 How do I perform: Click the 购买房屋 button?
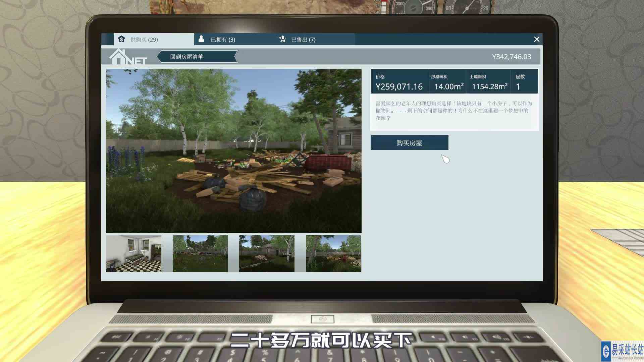click(409, 143)
